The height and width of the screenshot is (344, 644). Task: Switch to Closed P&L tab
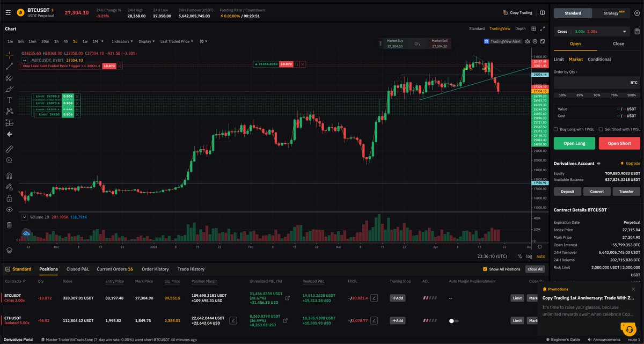(78, 269)
